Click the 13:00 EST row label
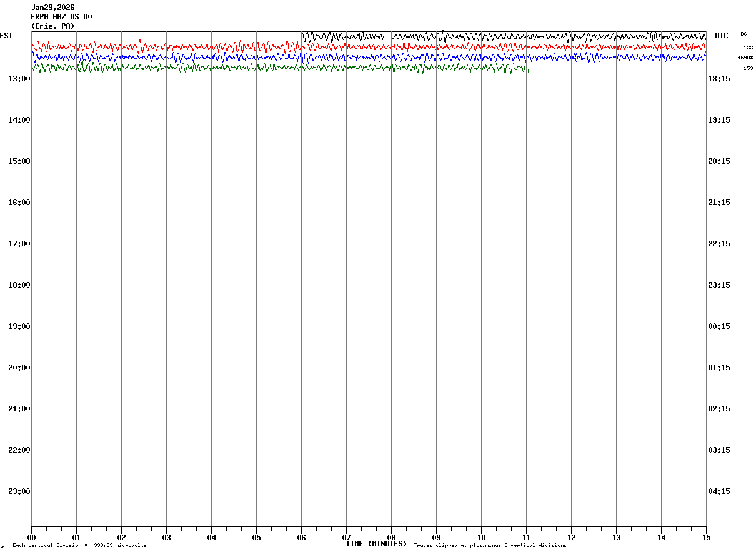This screenshot has height=554, width=756. pos(19,78)
